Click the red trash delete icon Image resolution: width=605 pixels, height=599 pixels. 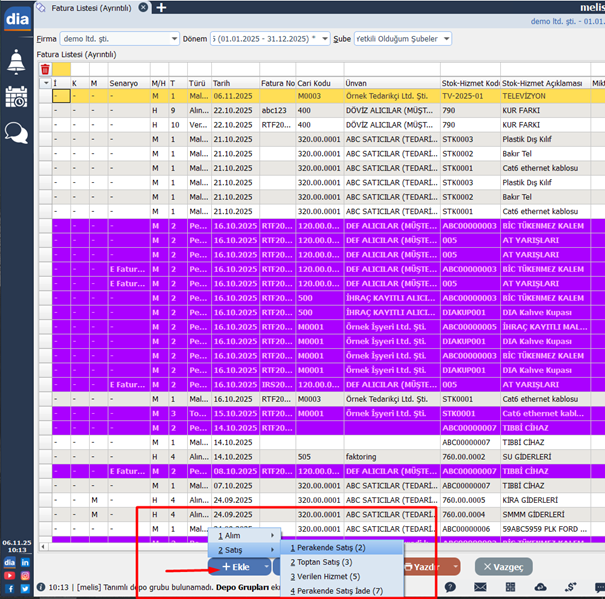pyautogui.click(x=45, y=69)
